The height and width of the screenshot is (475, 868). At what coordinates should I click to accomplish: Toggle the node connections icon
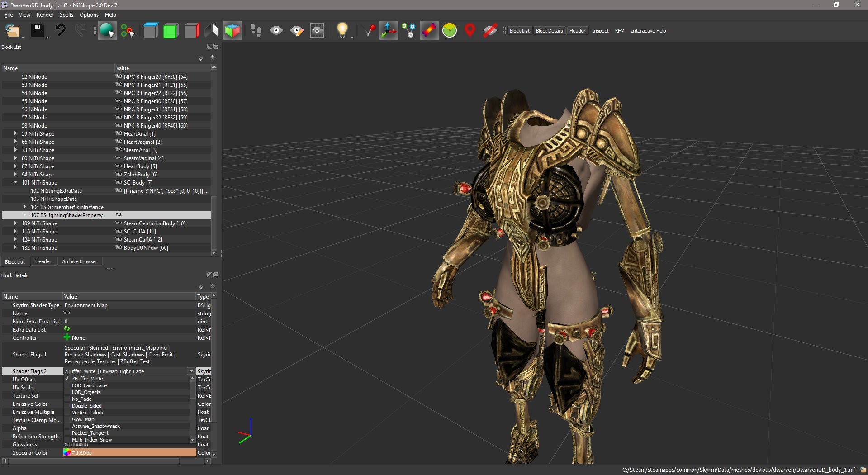tap(409, 31)
